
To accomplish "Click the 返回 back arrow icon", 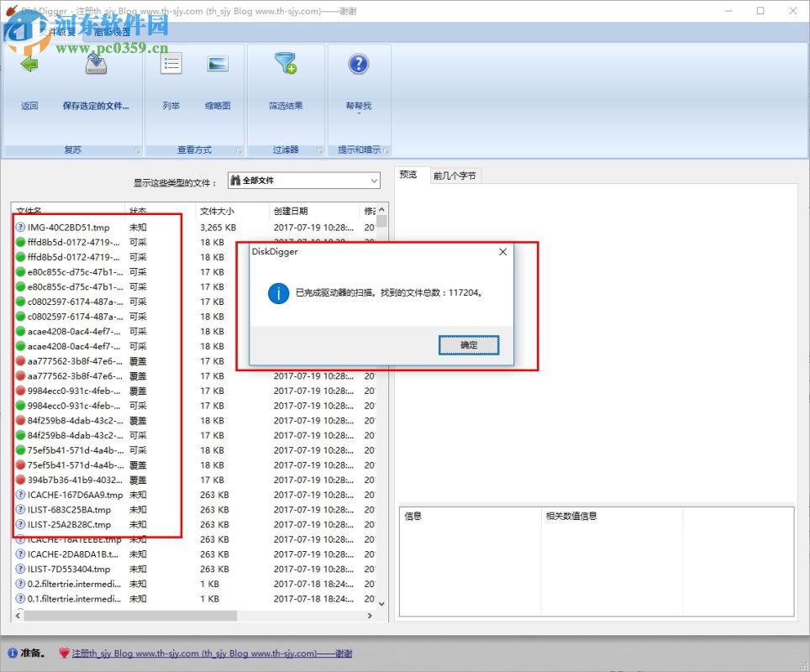I will click(x=29, y=63).
